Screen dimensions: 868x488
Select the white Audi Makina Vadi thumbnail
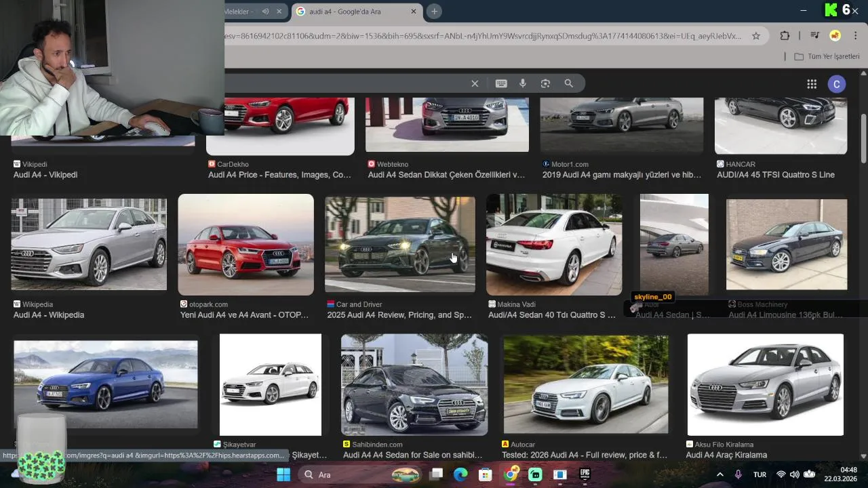pyautogui.click(x=554, y=245)
